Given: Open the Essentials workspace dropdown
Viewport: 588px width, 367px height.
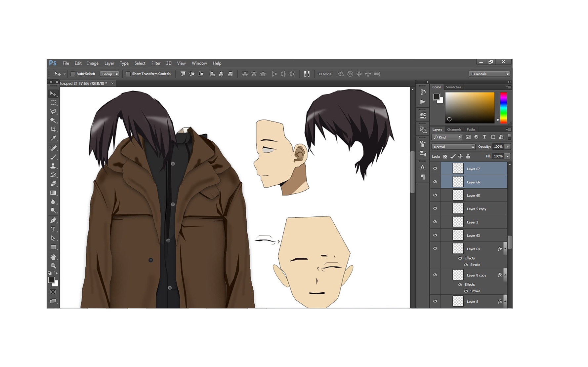Looking at the screenshot, I should pos(489,74).
